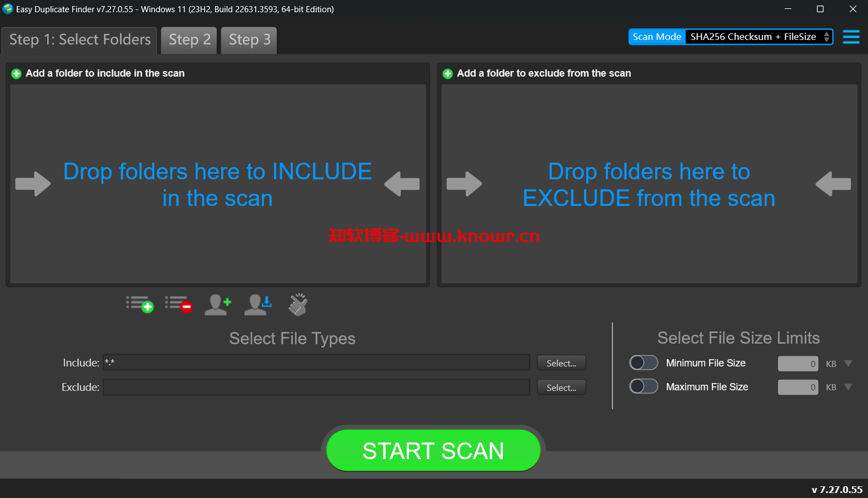The width and height of the screenshot is (868, 498).
Task: Click the Scan Mode label
Action: pyautogui.click(x=657, y=37)
